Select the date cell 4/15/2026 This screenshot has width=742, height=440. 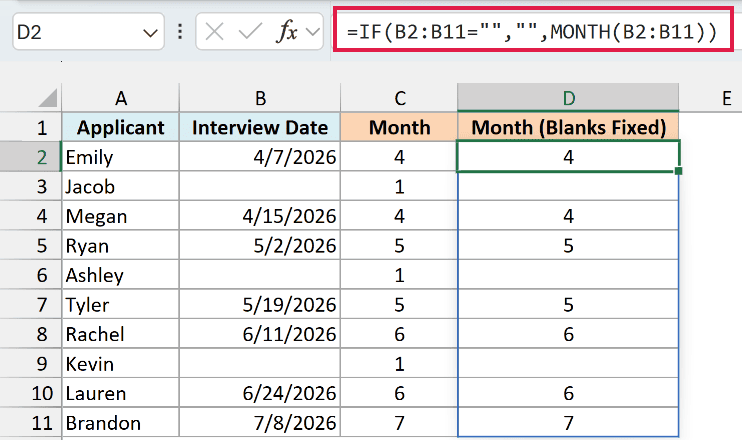tap(260, 216)
